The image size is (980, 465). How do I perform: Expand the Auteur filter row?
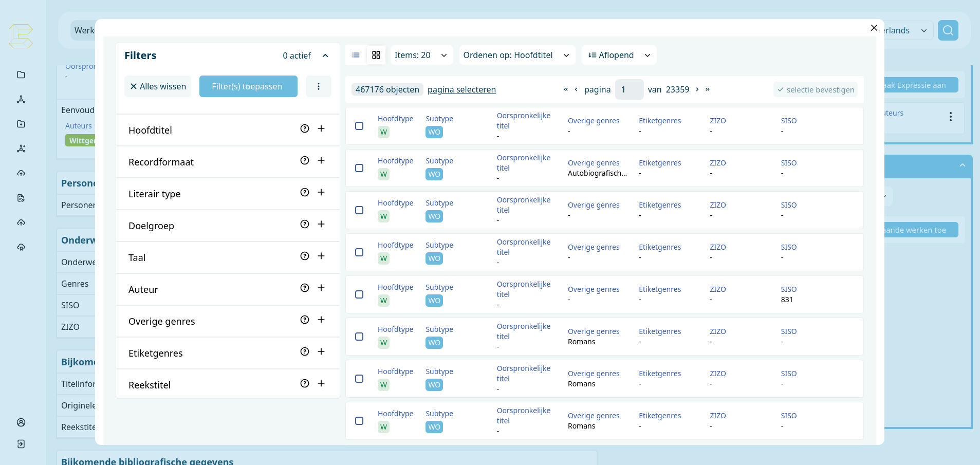coord(321,288)
